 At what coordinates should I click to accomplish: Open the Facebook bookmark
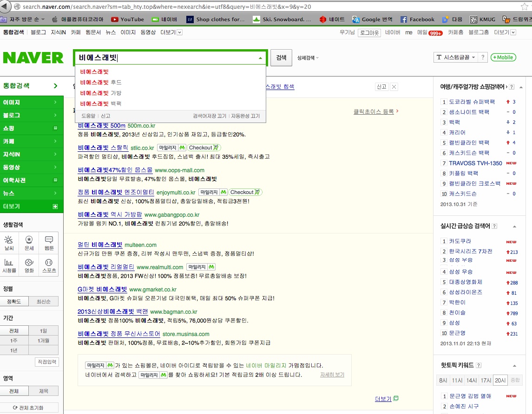click(x=417, y=19)
